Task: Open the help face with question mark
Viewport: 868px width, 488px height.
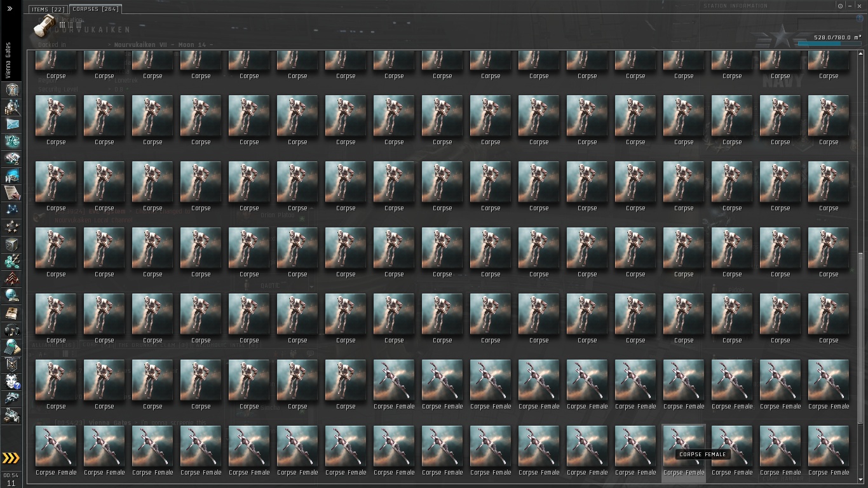Action: click(12, 381)
